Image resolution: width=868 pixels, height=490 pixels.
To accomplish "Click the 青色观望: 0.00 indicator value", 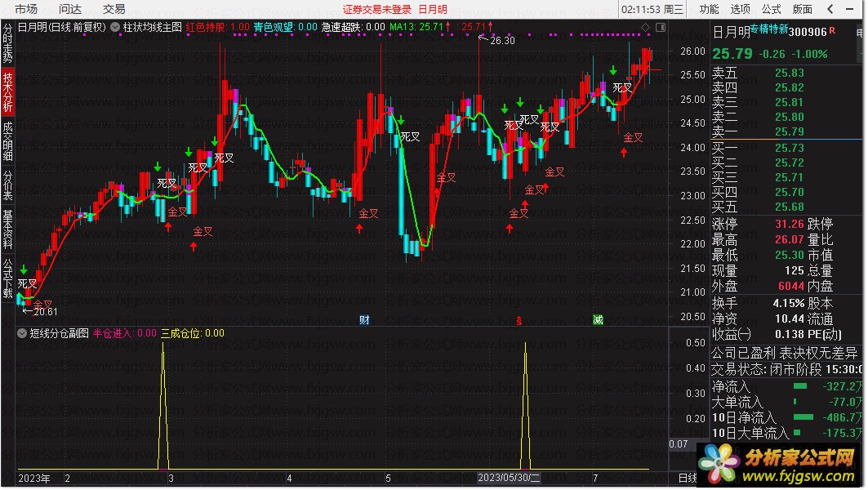I will 286,27.
